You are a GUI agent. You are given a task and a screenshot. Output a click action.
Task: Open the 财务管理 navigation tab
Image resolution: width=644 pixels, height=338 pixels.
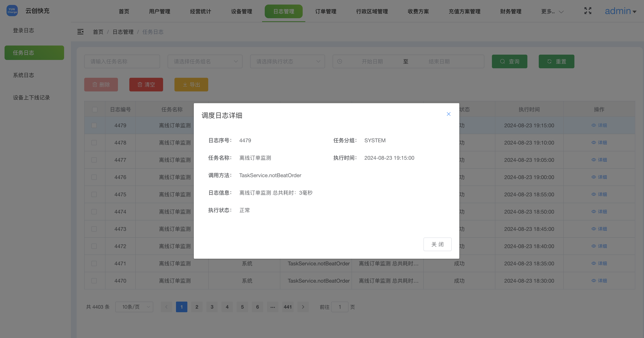pos(511,12)
